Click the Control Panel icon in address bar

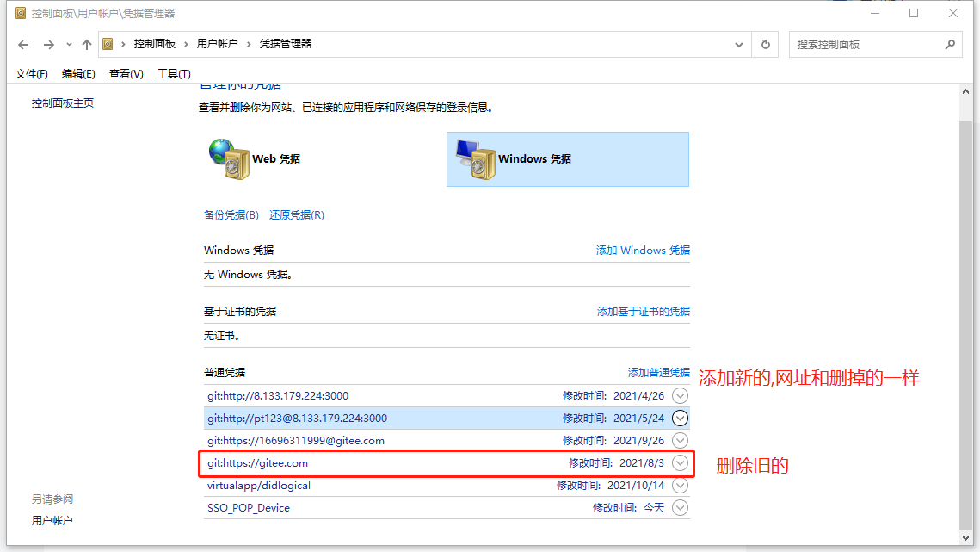[x=108, y=44]
